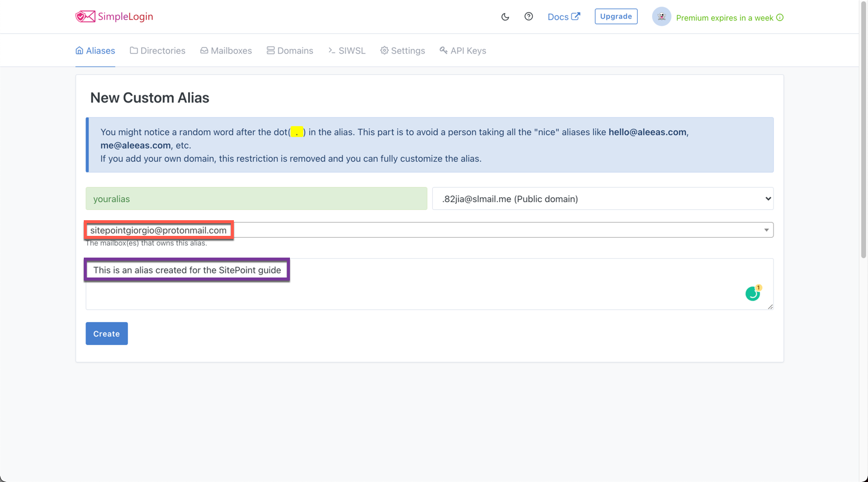The width and height of the screenshot is (868, 482).
Task: Click Premium expires in a week text
Action: click(725, 17)
